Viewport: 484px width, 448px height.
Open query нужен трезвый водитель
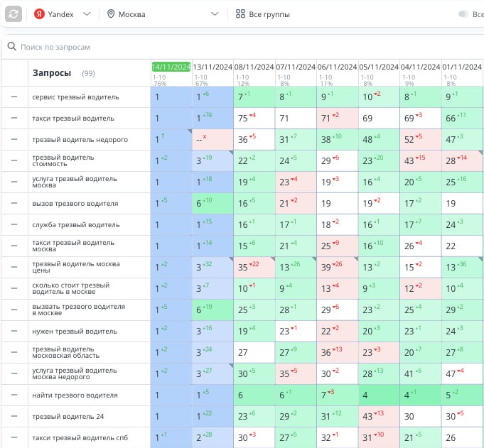coord(75,331)
